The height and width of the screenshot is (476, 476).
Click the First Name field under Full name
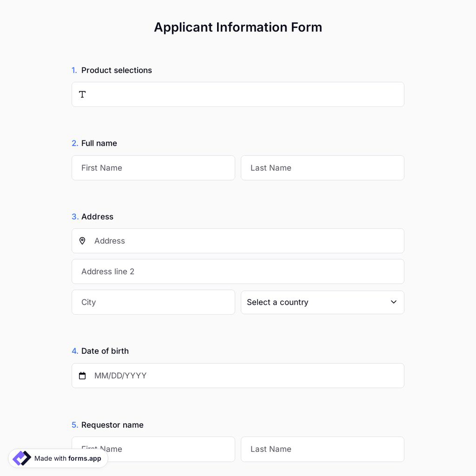(153, 168)
